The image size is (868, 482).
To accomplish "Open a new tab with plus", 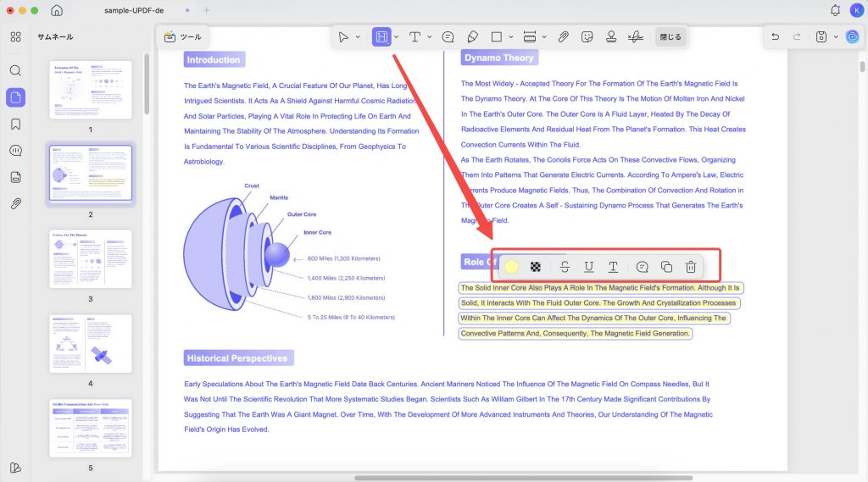I will click(207, 10).
